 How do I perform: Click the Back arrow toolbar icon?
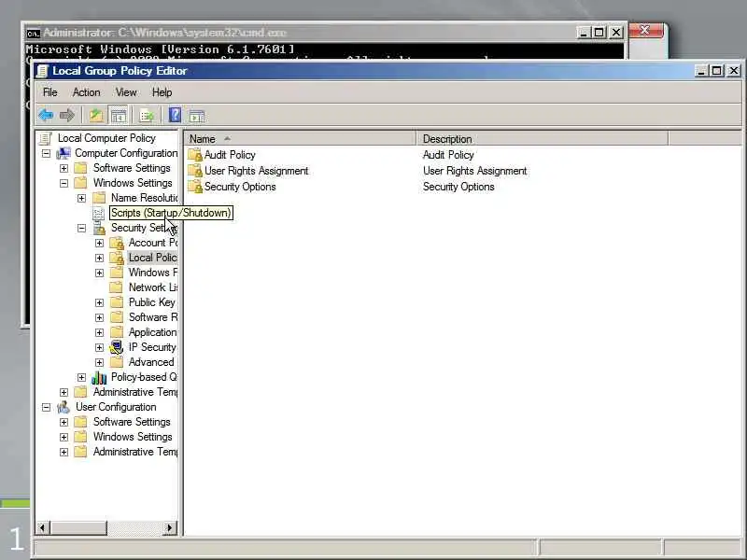(46, 115)
